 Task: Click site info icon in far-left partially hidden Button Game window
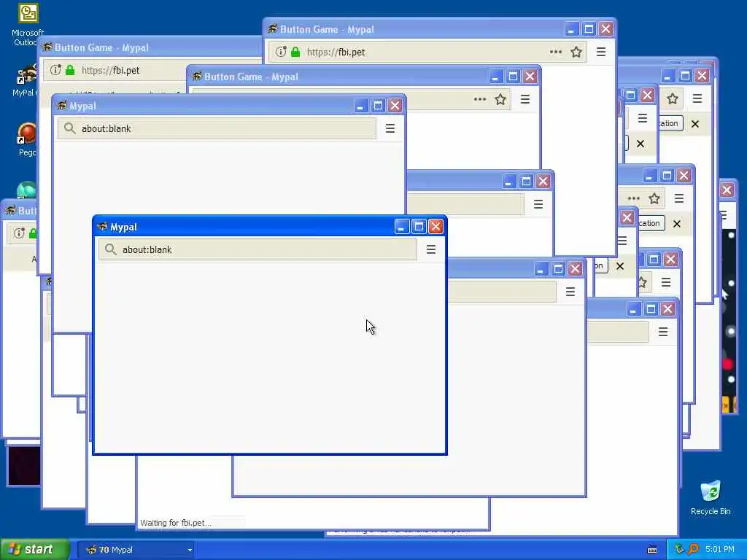19,233
